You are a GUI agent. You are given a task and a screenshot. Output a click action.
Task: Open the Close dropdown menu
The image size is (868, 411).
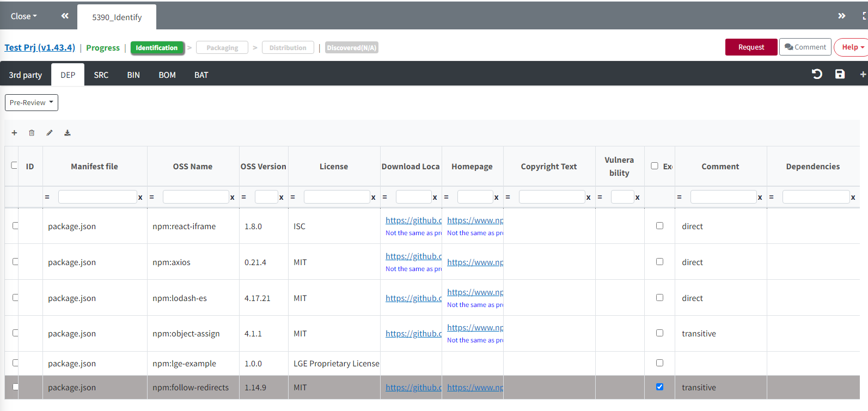[x=24, y=16]
